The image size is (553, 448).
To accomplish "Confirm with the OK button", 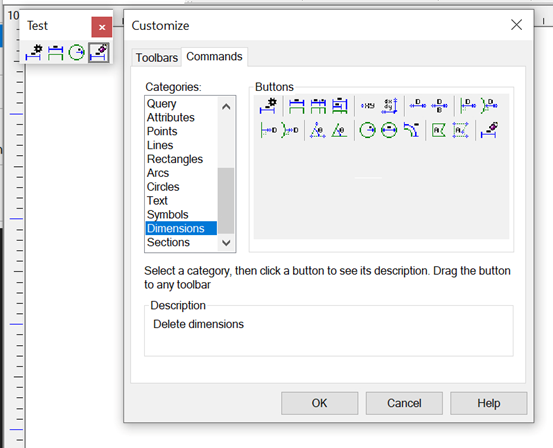I will [320, 403].
